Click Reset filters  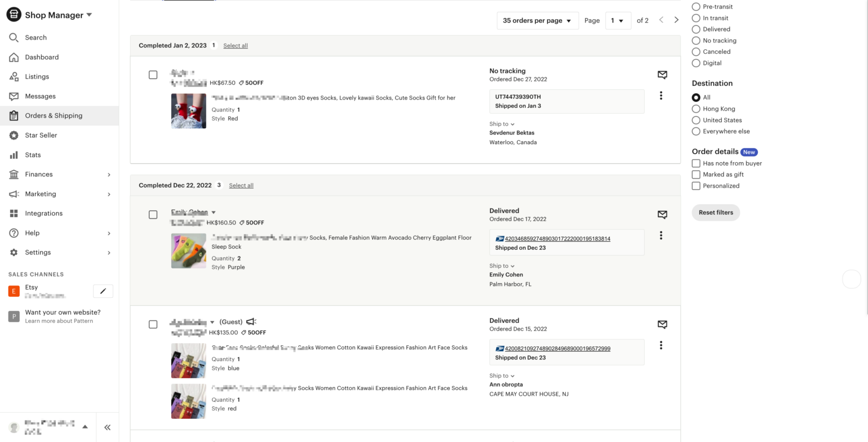pos(715,212)
